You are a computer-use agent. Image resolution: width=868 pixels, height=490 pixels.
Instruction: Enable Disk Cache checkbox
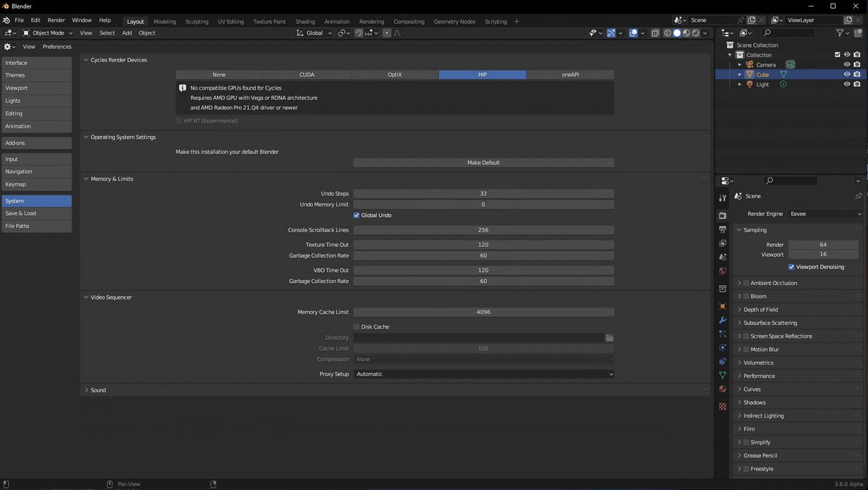[x=357, y=327]
